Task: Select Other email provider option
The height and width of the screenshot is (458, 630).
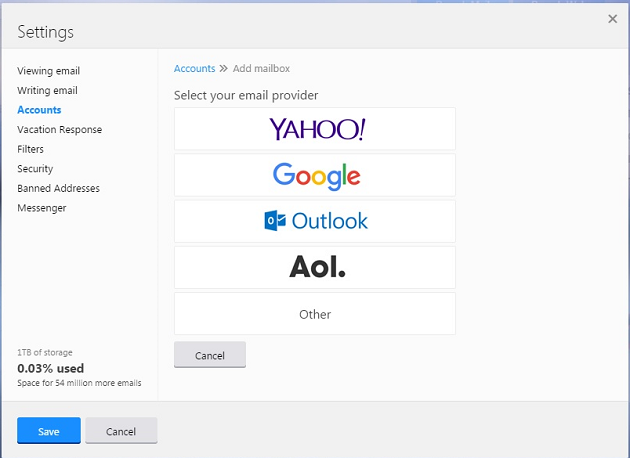Action: [315, 313]
